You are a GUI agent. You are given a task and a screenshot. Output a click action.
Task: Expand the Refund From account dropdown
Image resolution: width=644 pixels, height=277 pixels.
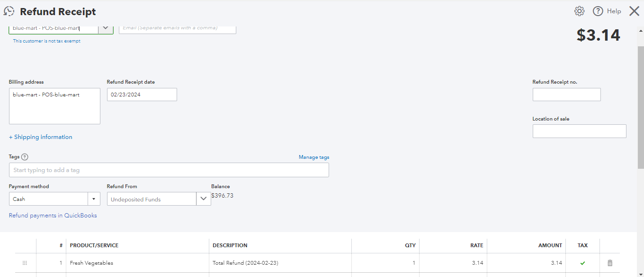[x=204, y=199]
